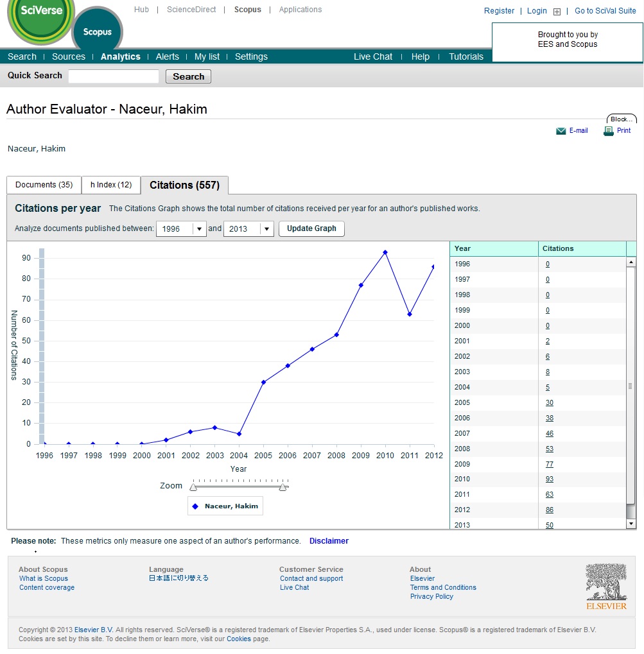Viewport: 644px width, 654px height.
Task: Click the 2010 peak data point on graph
Action: click(x=385, y=252)
